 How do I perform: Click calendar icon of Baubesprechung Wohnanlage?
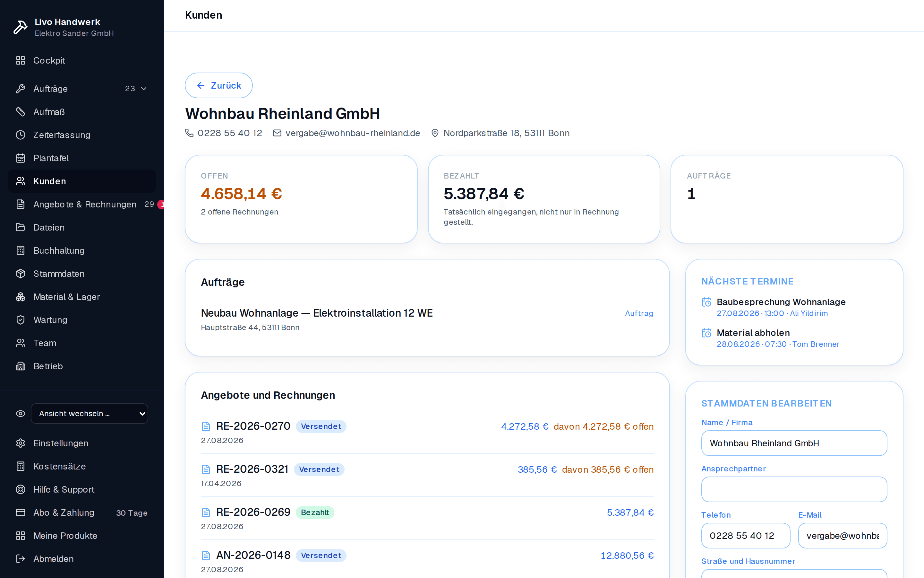click(x=707, y=302)
